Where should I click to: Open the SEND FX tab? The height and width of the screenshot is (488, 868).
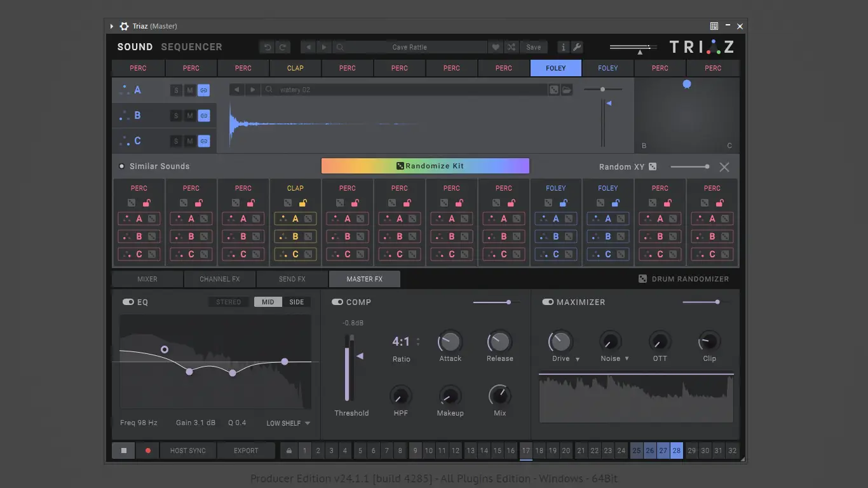click(292, 279)
